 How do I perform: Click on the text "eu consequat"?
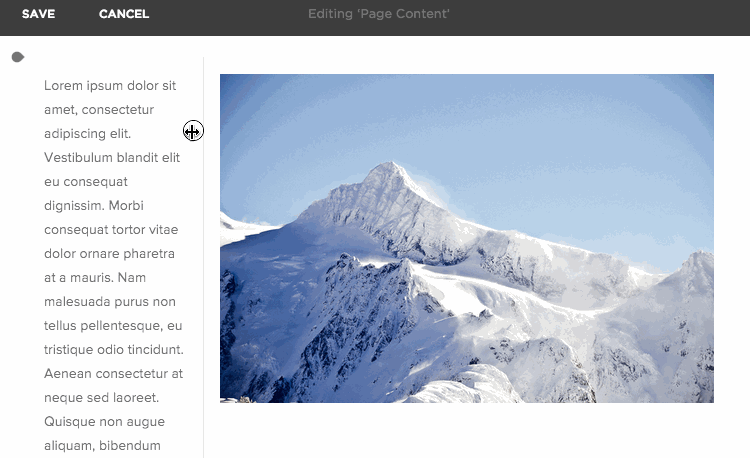click(86, 182)
